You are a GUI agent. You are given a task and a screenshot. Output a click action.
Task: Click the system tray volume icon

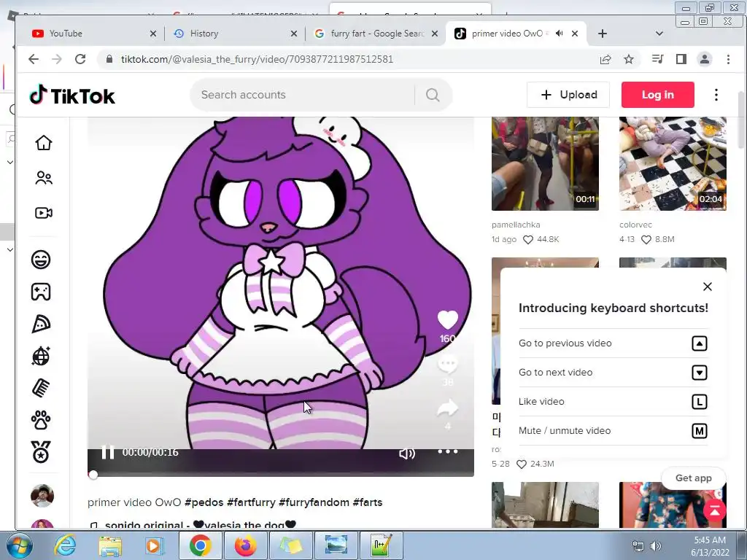pos(656,545)
